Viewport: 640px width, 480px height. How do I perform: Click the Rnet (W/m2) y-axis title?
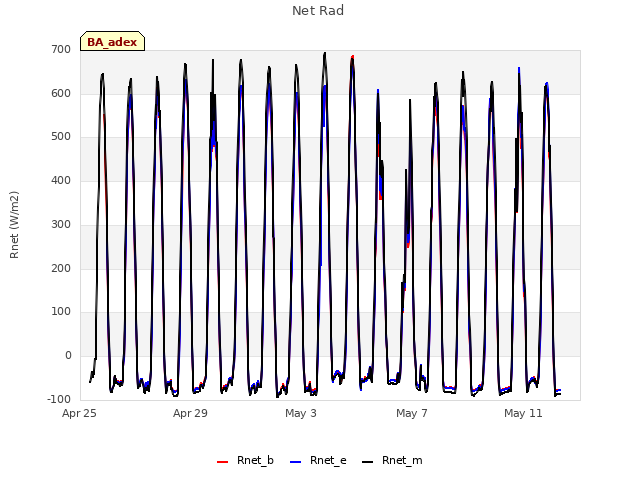[14, 225]
